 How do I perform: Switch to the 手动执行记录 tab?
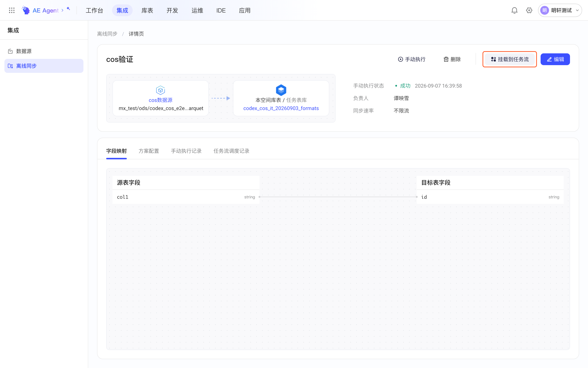pos(186,151)
